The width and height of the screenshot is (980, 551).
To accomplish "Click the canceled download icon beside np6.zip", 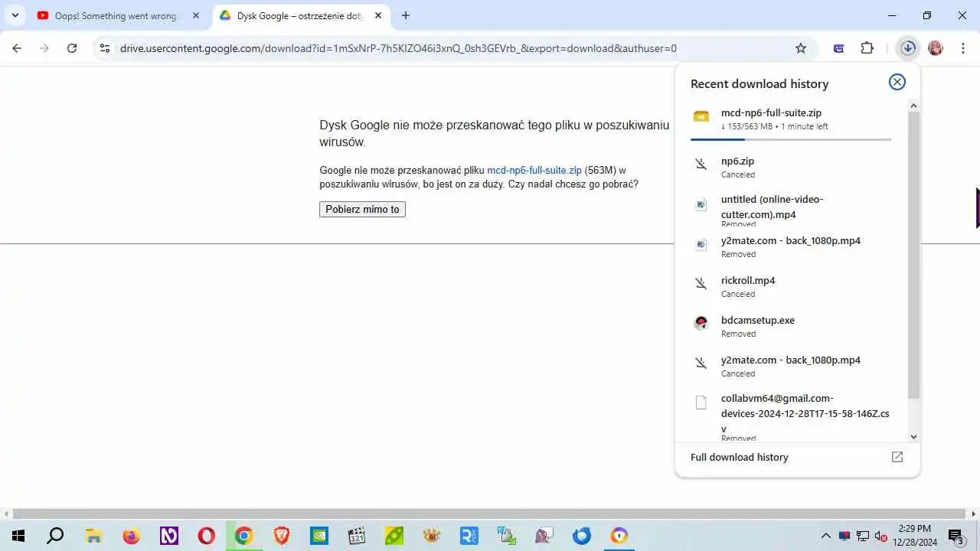I will pos(701,164).
